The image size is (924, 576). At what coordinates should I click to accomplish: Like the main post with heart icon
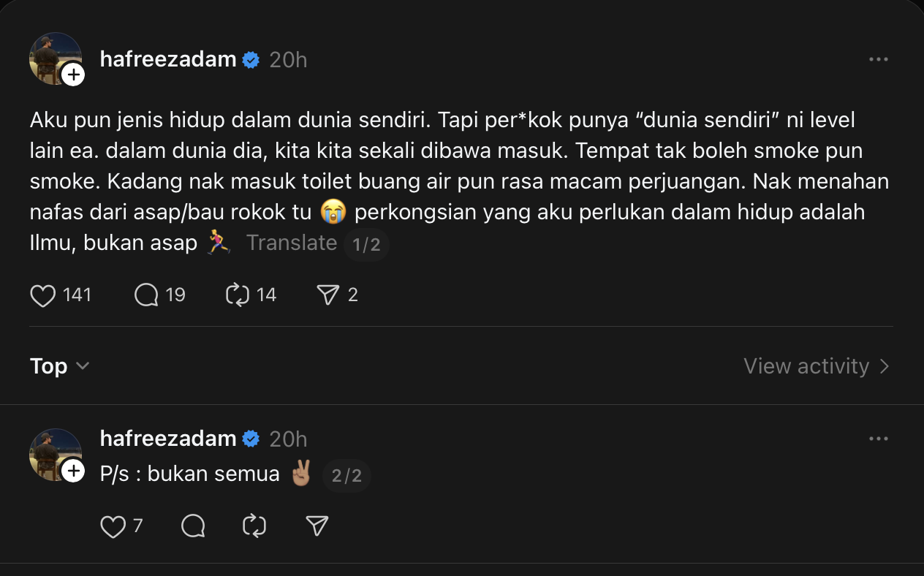tap(43, 295)
